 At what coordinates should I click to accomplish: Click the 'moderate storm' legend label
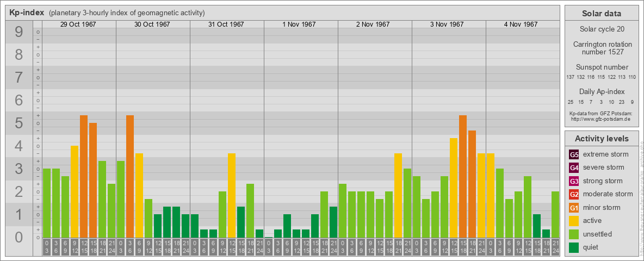(x=608, y=194)
